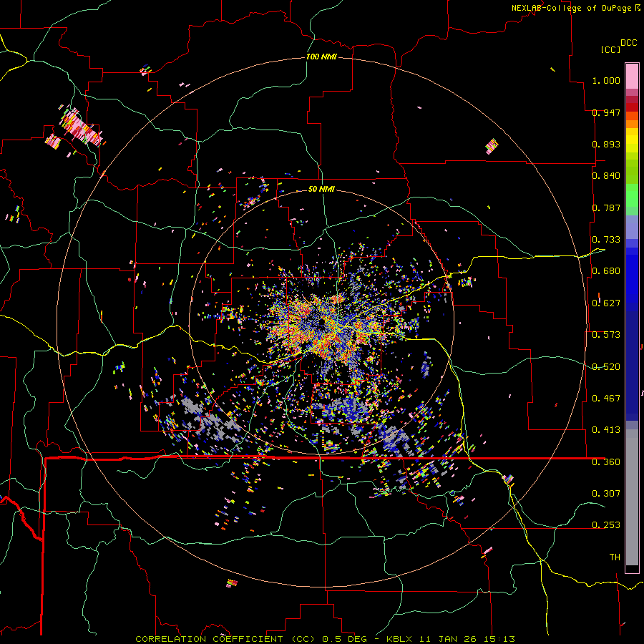Screen dimensions: 644x644
Task: Click the TH threshold legend label
Action: coord(615,557)
